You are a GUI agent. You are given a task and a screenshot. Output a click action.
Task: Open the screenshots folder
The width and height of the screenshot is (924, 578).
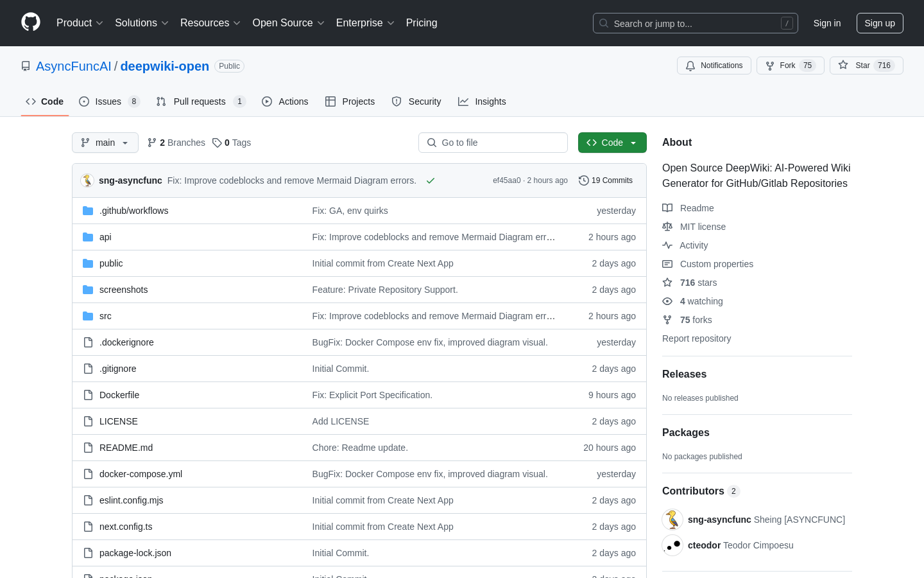[123, 290]
